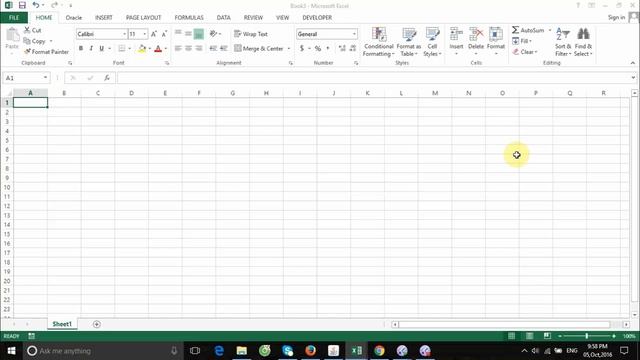Open the fill color dropdown arrow
Image resolution: width=640 pixels, height=360 pixels.
(x=149, y=49)
